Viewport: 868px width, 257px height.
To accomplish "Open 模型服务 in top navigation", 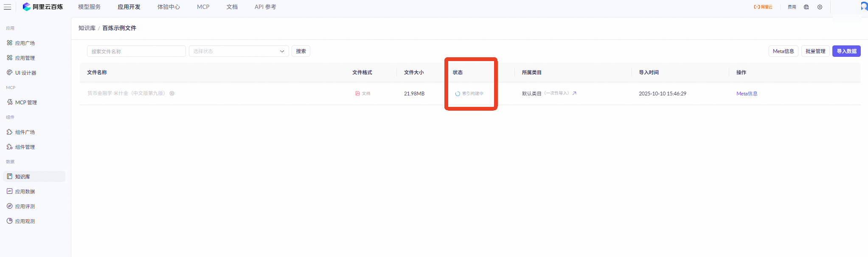I will (89, 7).
